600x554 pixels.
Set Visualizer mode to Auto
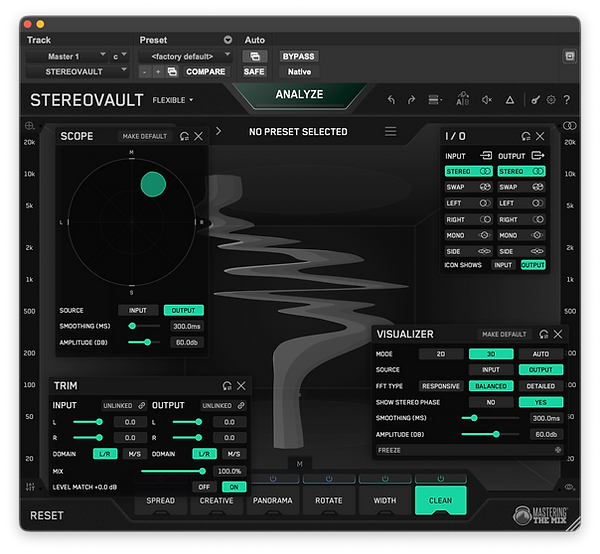(x=541, y=354)
